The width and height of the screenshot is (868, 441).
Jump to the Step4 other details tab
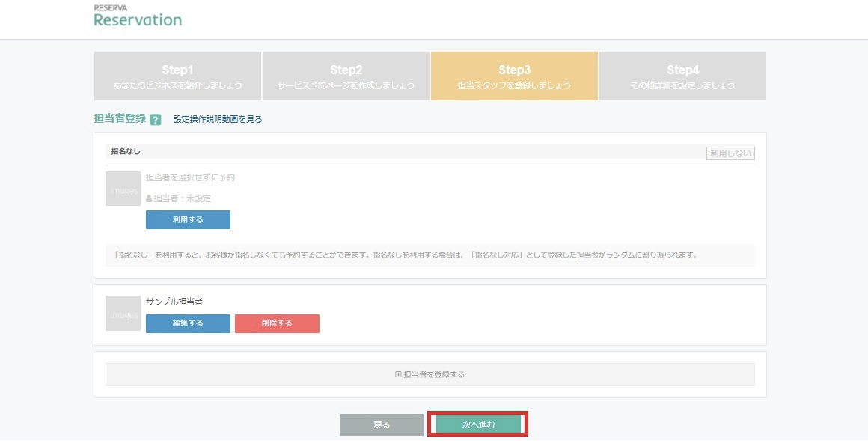(682, 76)
